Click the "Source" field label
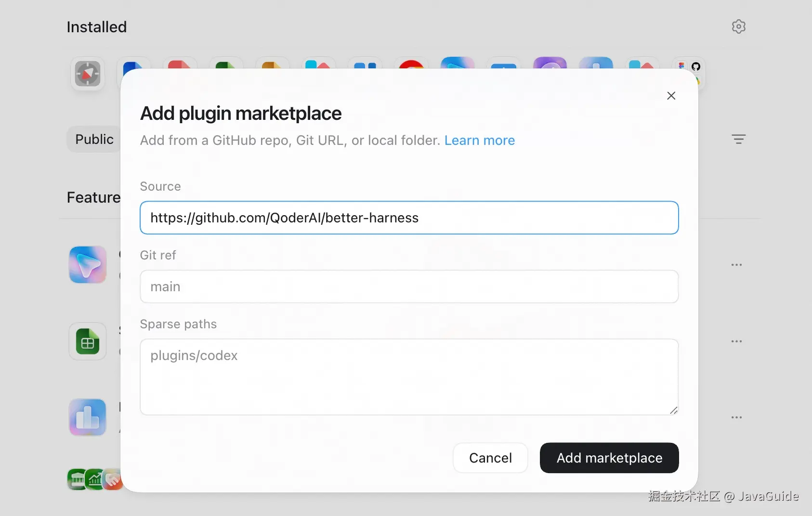This screenshot has height=516, width=812. point(160,186)
